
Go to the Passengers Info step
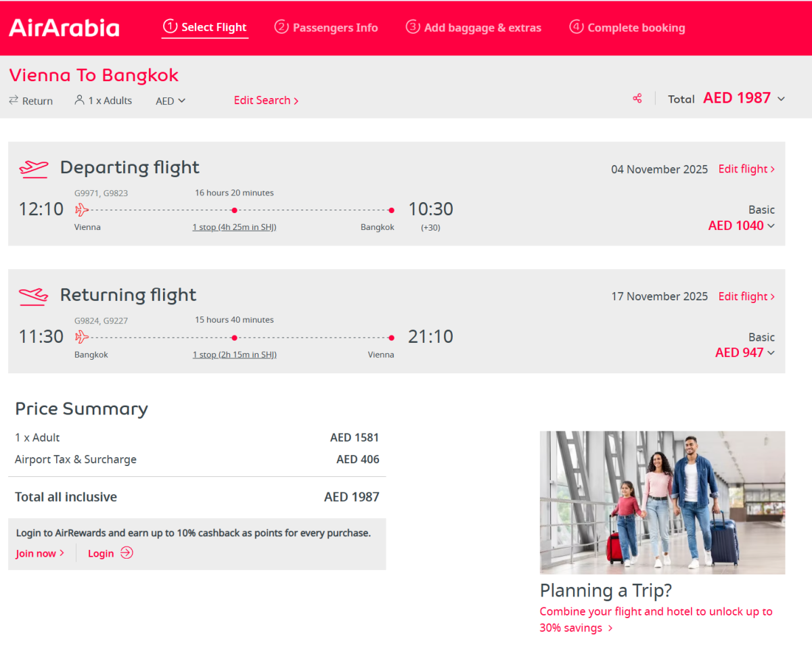[326, 28]
